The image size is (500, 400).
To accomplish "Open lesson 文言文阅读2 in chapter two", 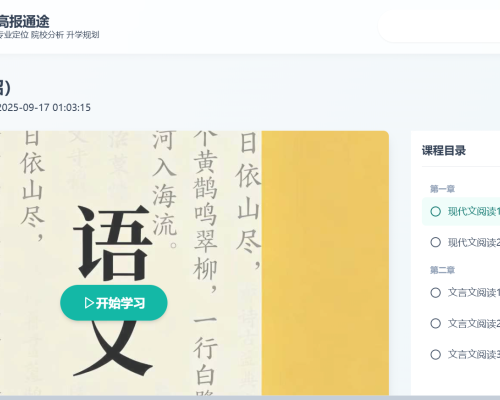I will pos(461,323).
